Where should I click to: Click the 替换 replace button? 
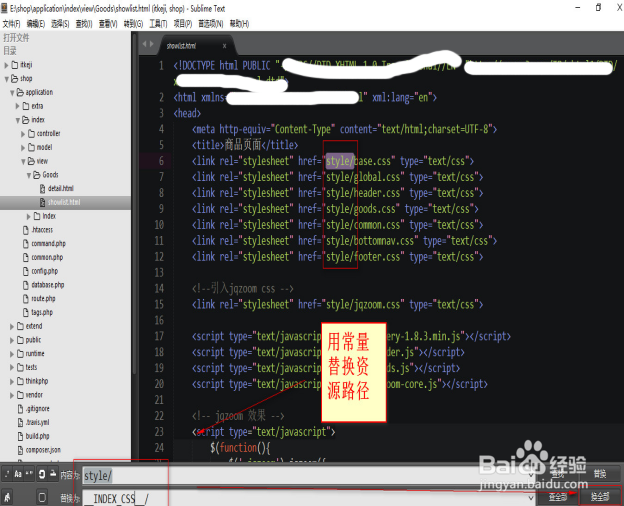pyautogui.click(x=600, y=474)
